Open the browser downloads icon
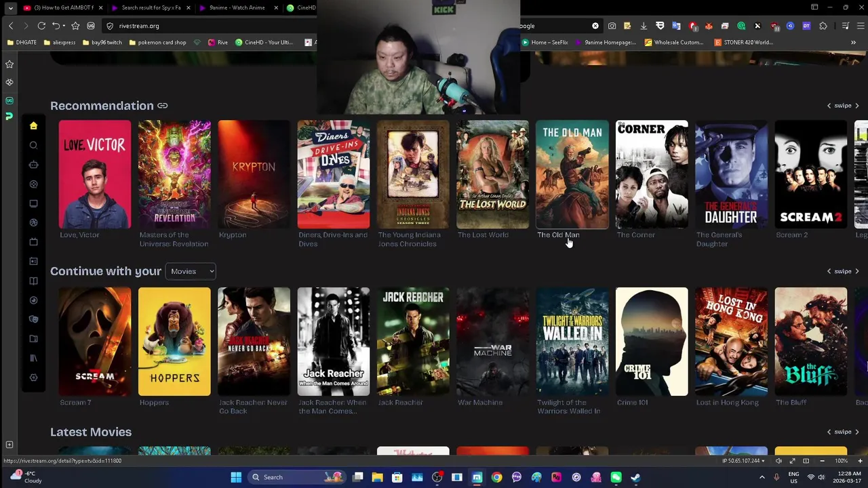The image size is (868, 488). 644,26
